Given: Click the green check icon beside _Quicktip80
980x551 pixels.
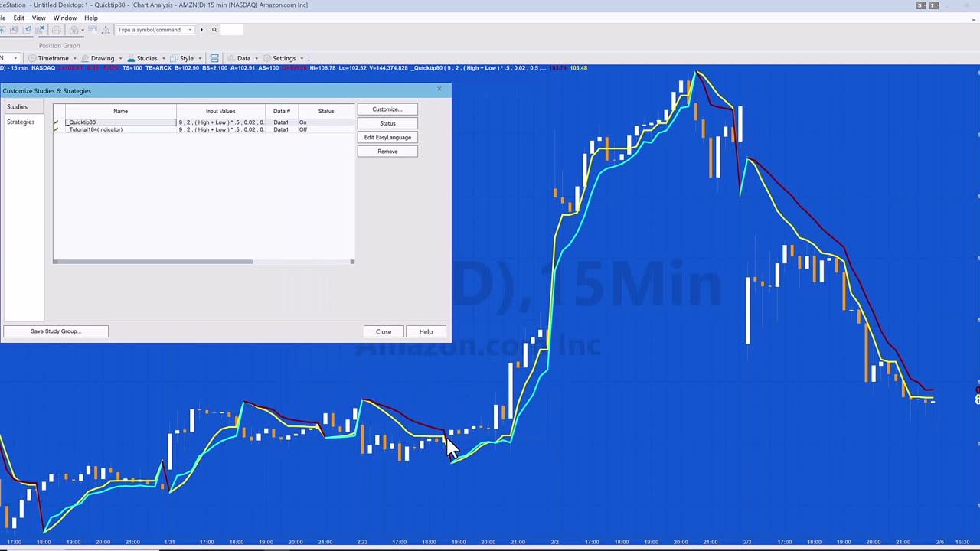Looking at the screenshot, I should point(56,122).
